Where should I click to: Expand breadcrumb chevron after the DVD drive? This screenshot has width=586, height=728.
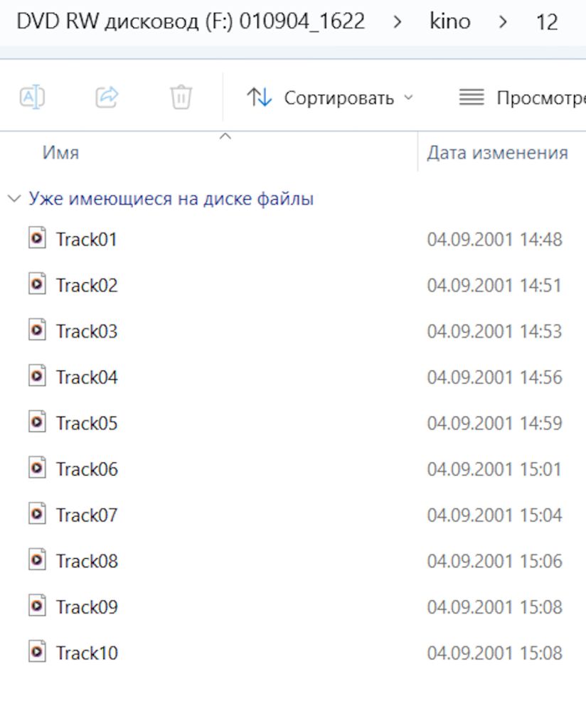397,21
